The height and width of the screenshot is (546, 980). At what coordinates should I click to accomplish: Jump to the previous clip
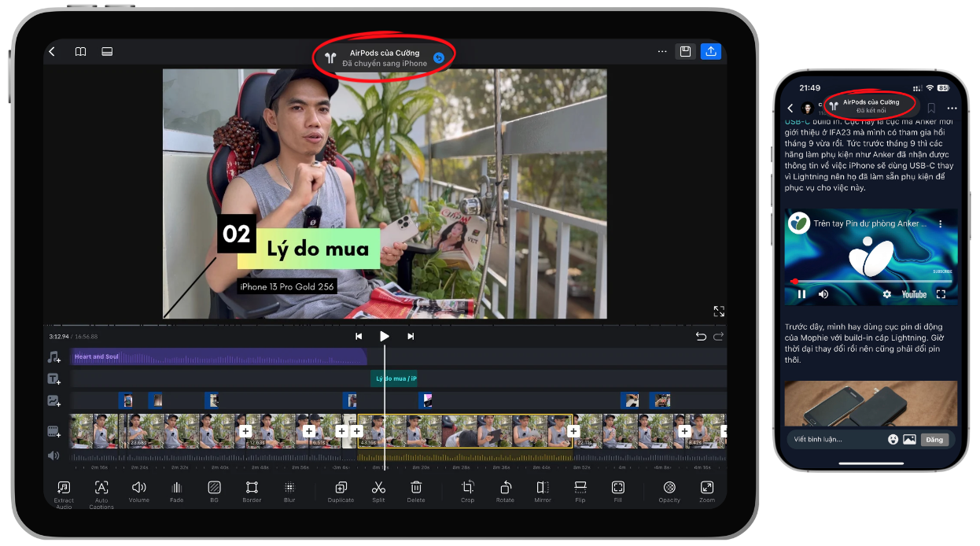click(359, 336)
